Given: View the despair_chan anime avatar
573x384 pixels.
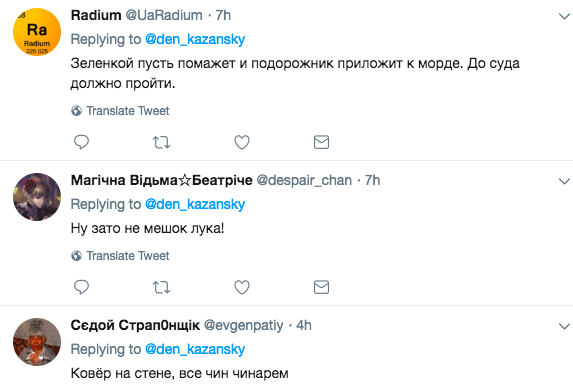Looking at the screenshot, I should pyautogui.click(x=37, y=197).
